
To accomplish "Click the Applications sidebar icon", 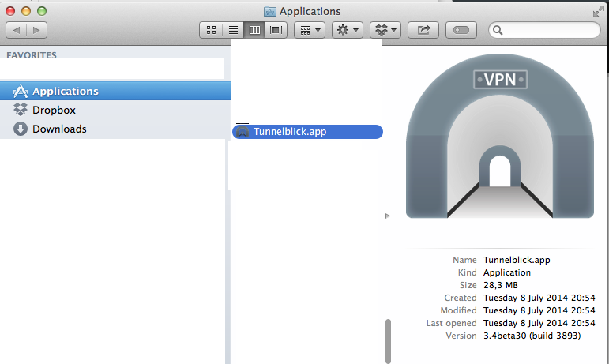I will (21, 91).
